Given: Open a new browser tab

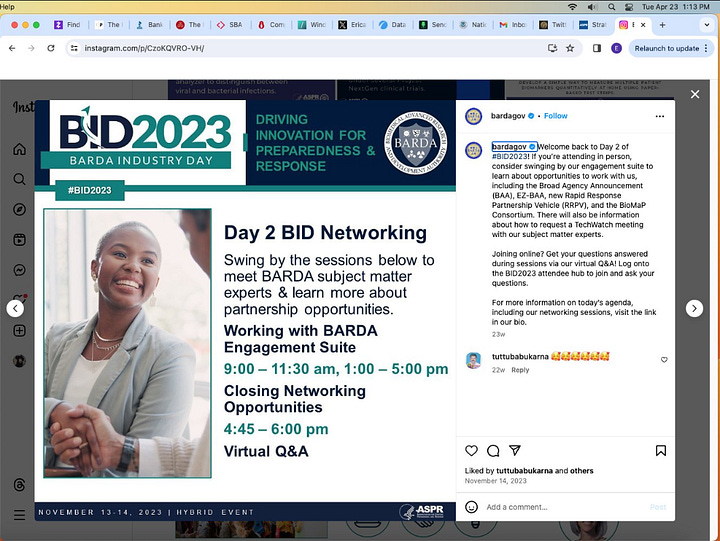Looking at the screenshot, I should (x=662, y=25).
